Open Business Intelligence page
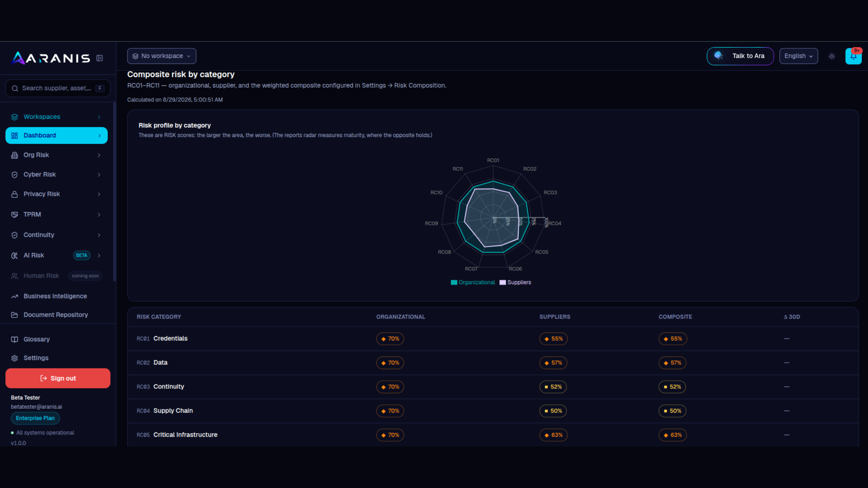This screenshot has width=868, height=488. [x=56, y=296]
